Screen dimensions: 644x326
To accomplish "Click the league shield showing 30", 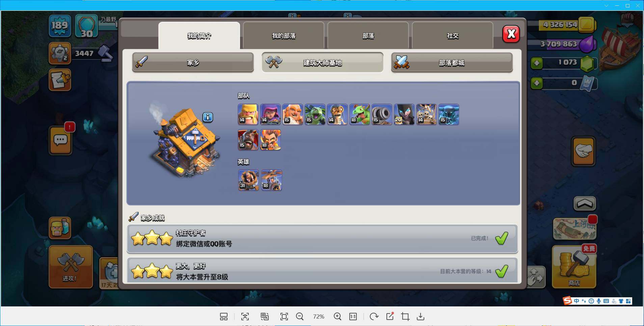I will tap(86, 26).
